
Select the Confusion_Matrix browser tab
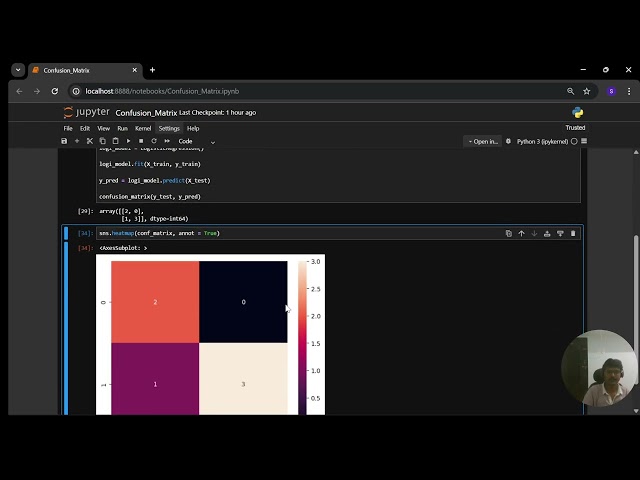point(85,71)
